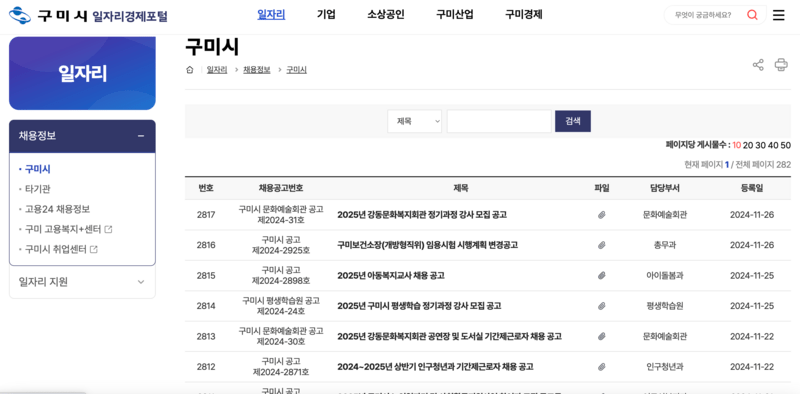800x394 pixels.
Task: Open the 소상공인 top menu
Action: click(386, 15)
